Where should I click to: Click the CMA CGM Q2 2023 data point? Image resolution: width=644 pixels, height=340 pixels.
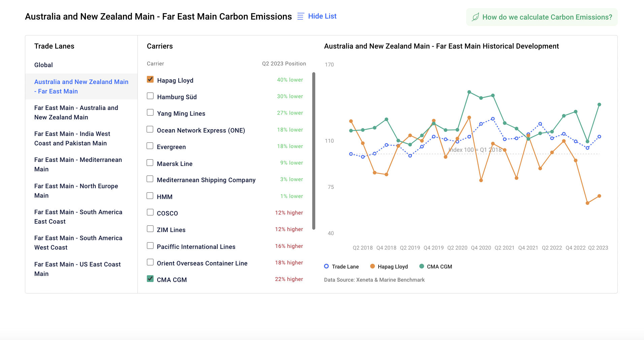[599, 105]
